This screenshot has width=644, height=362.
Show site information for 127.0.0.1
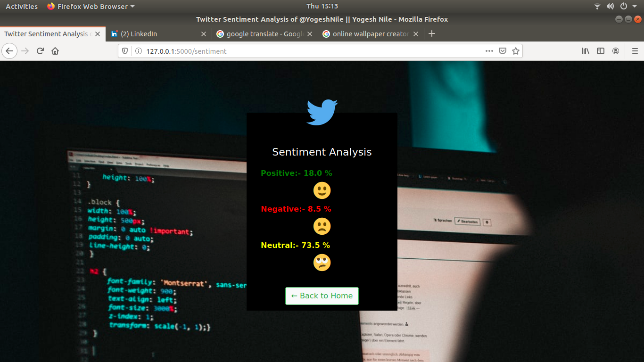tap(139, 51)
